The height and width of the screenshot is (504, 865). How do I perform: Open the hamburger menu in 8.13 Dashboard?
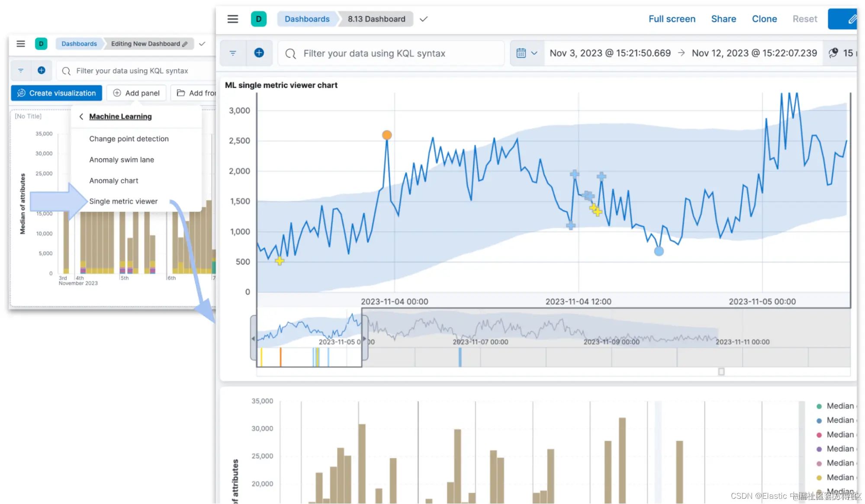pyautogui.click(x=233, y=19)
